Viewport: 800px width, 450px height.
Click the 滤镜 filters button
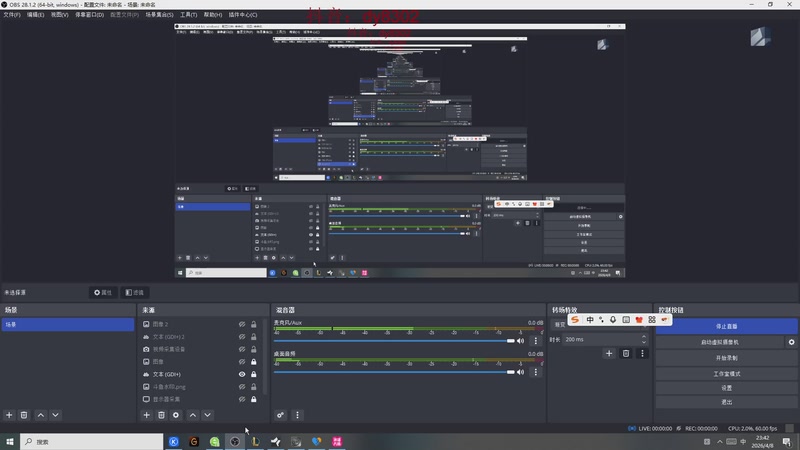135,292
